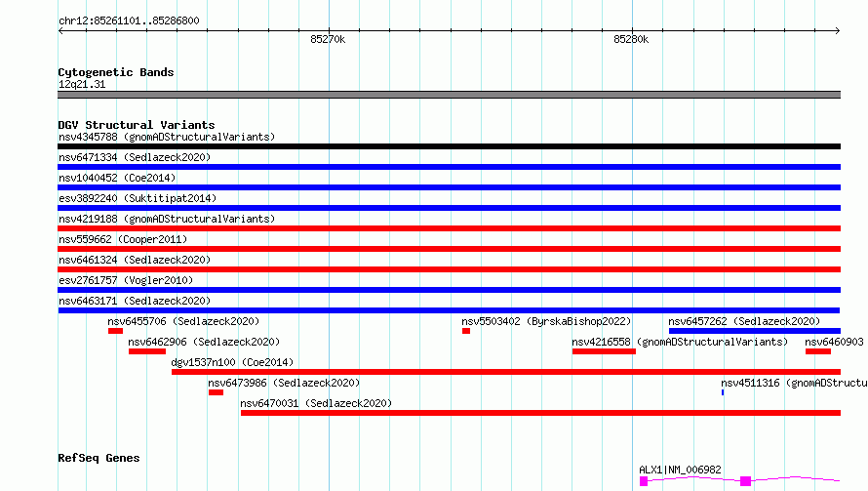The width and height of the screenshot is (868, 491).
Task: Open the nsv6462906 (Sedlazeck2020) label
Action: (x=204, y=342)
